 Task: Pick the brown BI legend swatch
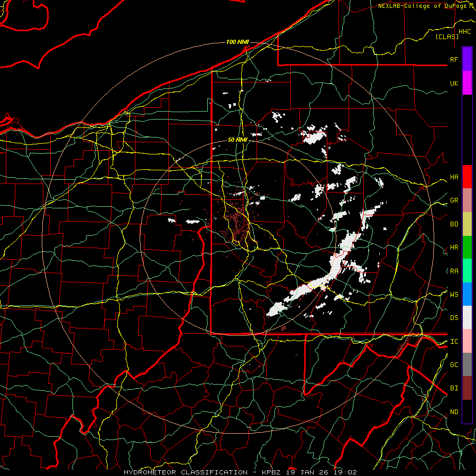click(x=467, y=388)
